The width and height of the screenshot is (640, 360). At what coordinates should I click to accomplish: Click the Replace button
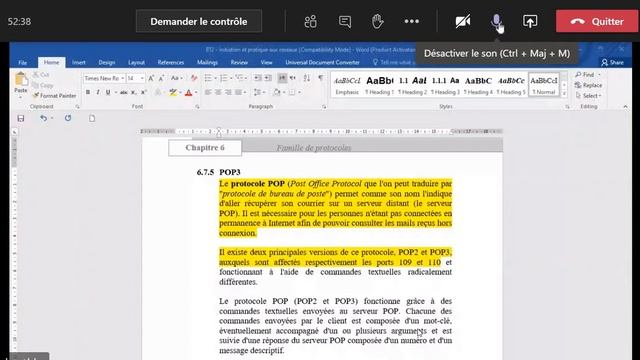[588, 85]
